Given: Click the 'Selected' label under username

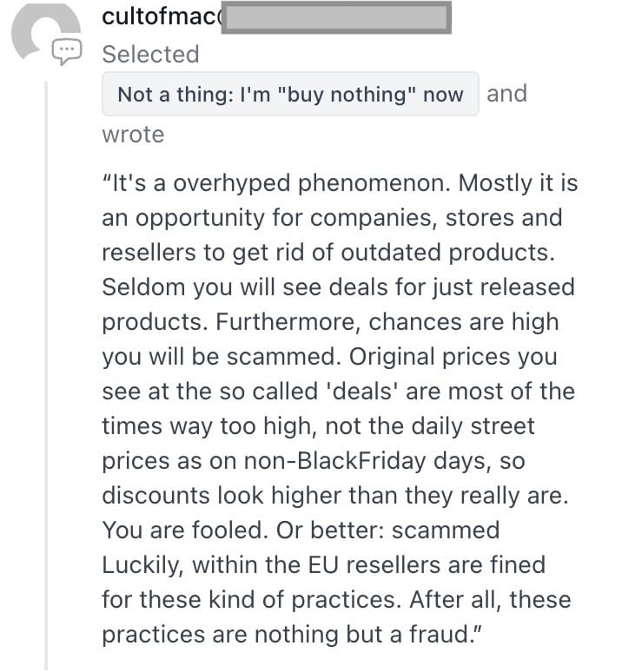Looking at the screenshot, I should tap(150, 55).
